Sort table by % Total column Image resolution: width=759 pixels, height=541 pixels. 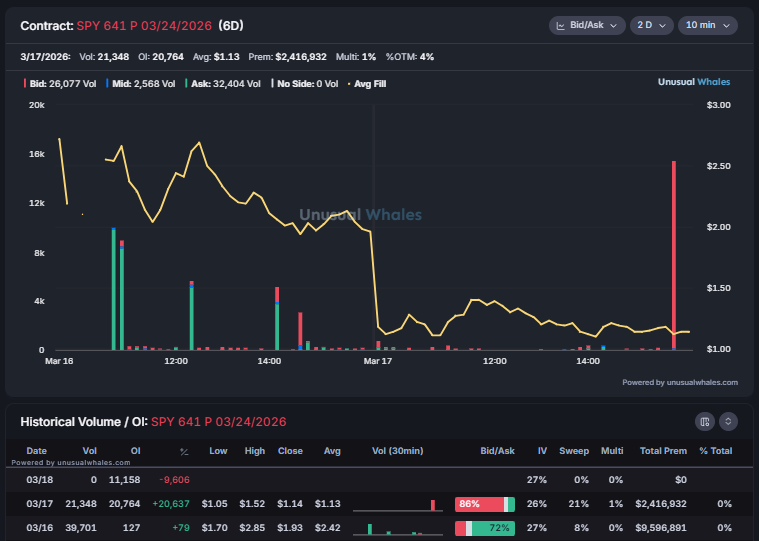click(x=715, y=451)
